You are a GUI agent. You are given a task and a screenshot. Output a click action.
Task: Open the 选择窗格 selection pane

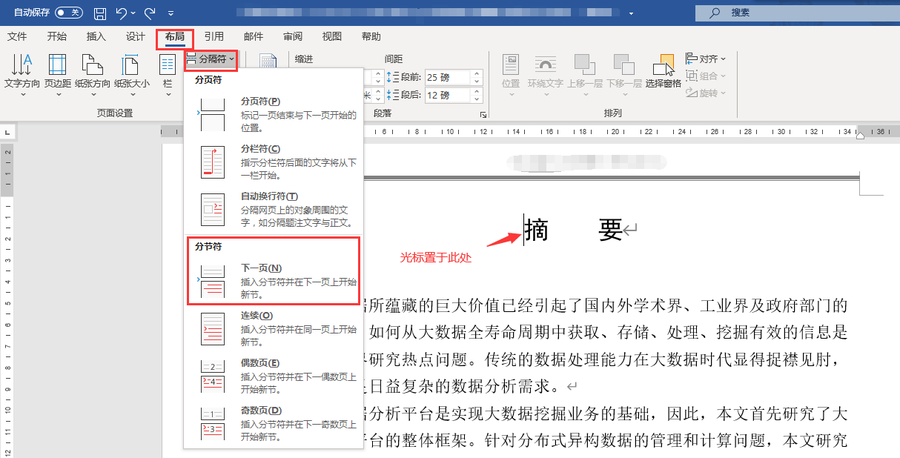point(663,72)
